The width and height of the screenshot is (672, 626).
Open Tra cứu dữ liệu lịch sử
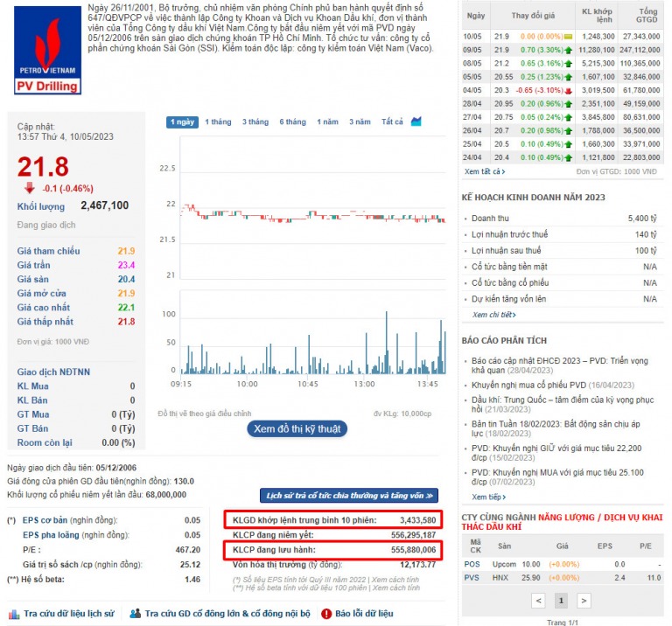coord(69,614)
